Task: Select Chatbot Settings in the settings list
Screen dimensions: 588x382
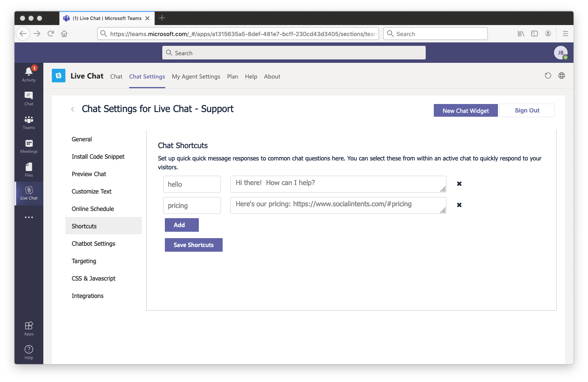Action: 93,243
